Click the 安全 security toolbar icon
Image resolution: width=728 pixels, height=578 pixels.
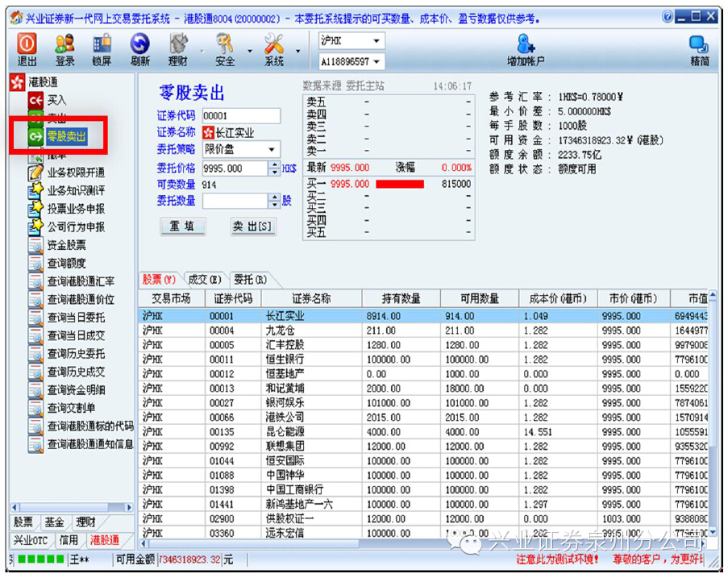[225, 50]
